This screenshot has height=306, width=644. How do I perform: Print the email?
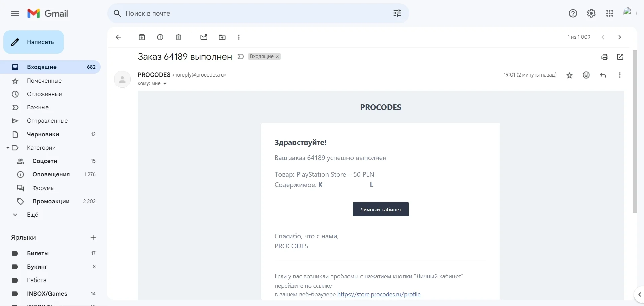tap(605, 57)
